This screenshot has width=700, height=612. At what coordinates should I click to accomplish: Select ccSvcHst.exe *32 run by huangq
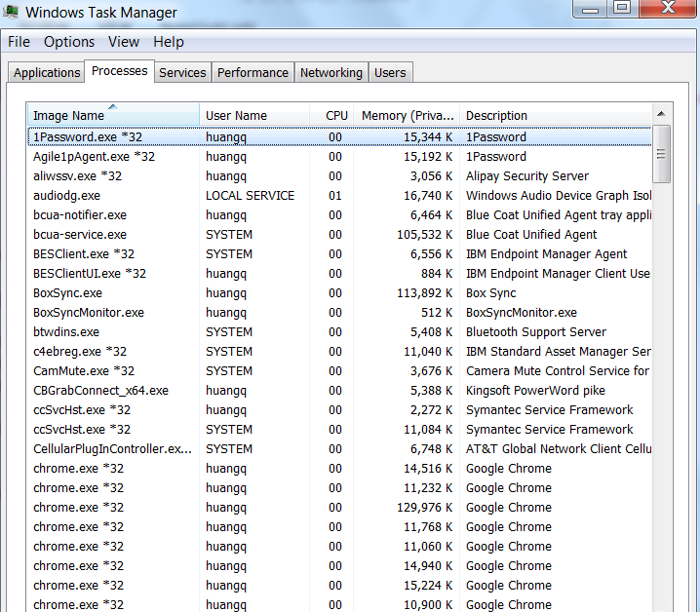tap(339, 410)
